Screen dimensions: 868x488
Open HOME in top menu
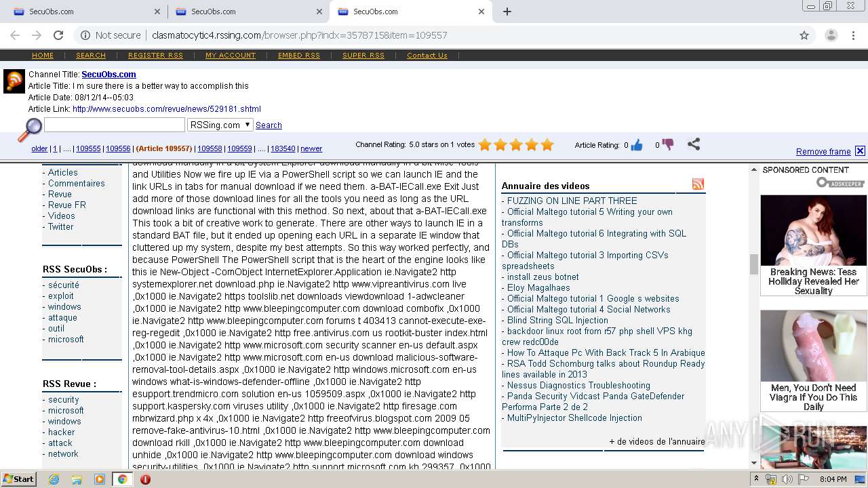43,56
